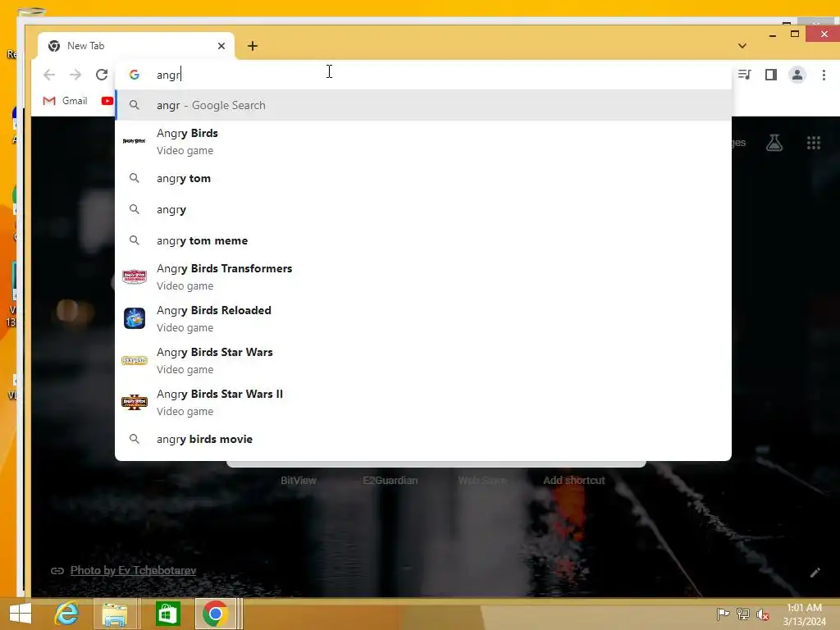Expand the tab search chevron

742,46
